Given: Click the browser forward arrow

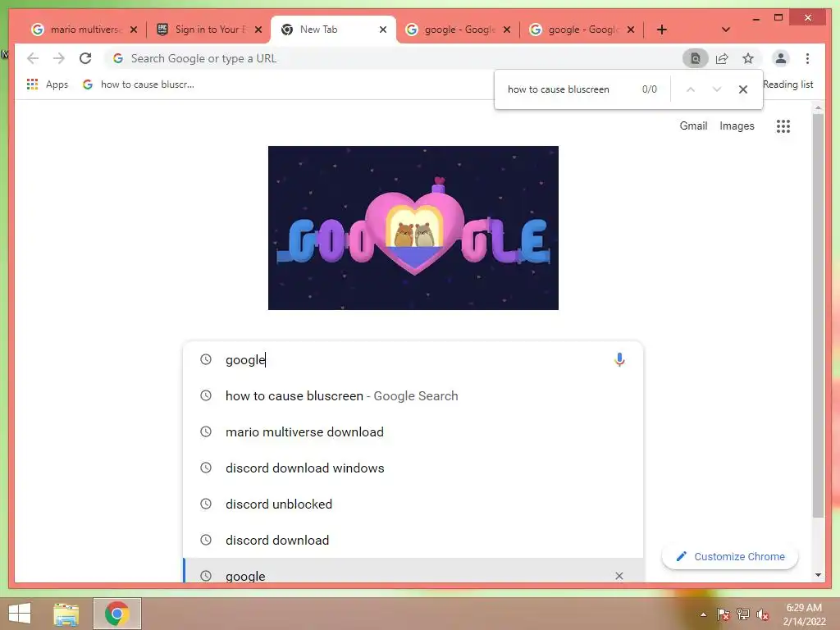Looking at the screenshot, I should [59, 58].
